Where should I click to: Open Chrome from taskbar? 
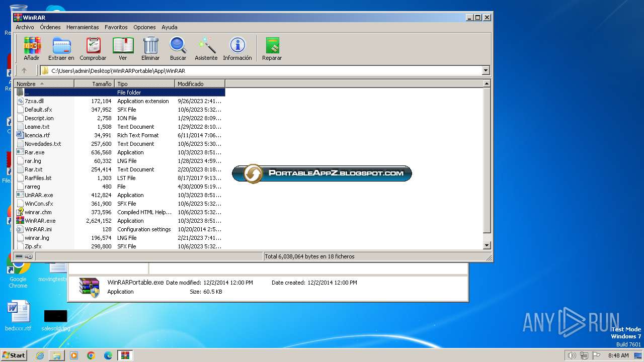point(91,355)
